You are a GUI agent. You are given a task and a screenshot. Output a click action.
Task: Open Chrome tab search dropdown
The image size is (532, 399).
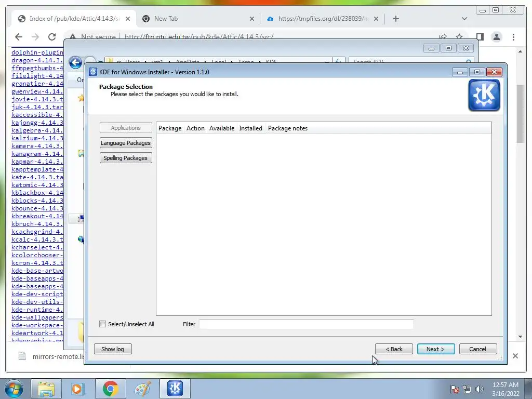[464, 19]
